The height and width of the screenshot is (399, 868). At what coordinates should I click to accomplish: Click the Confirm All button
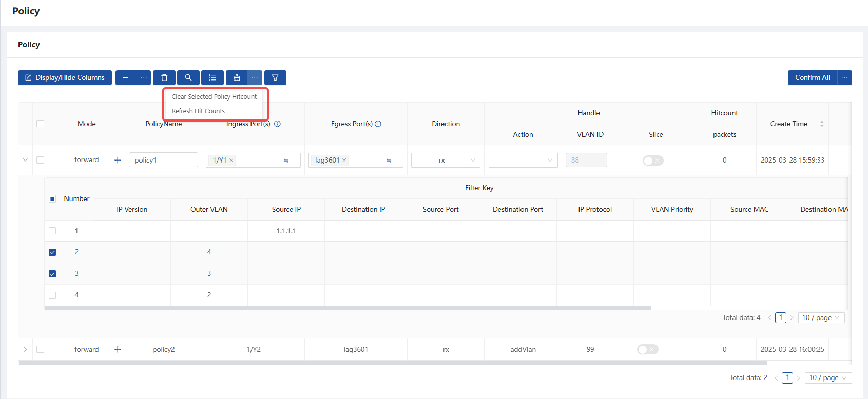(x=813, y=77)
